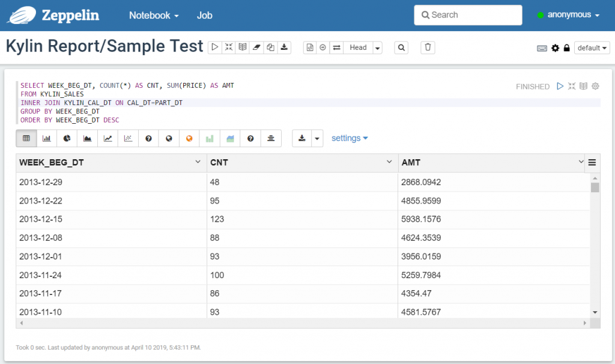The width and height of the screenshot is (615, 364).
Task: Click the Search input field
Action: (x=468, y=15)
